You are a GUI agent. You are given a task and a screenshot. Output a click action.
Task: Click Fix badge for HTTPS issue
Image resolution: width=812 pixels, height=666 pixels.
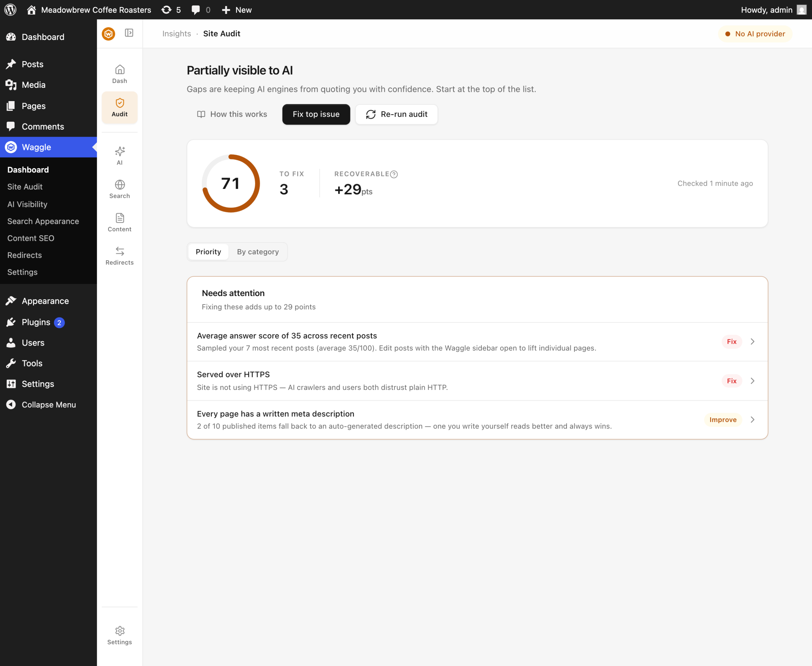(732, 381)
